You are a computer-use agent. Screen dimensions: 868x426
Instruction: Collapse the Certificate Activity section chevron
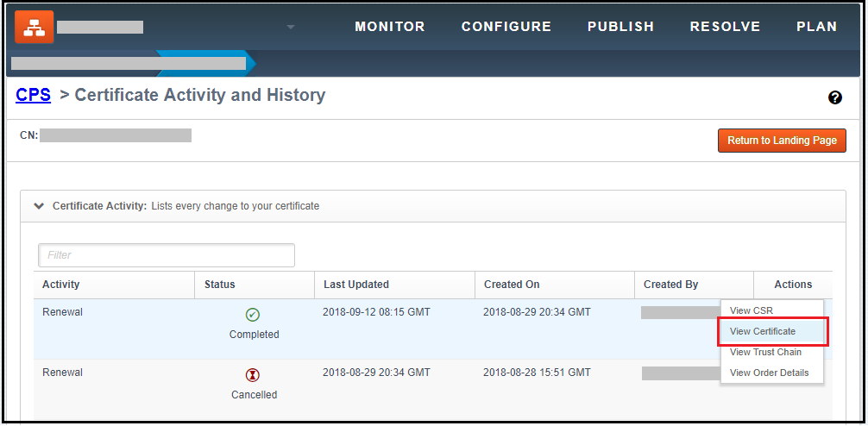pyautogui.click(x=39, y=206)
